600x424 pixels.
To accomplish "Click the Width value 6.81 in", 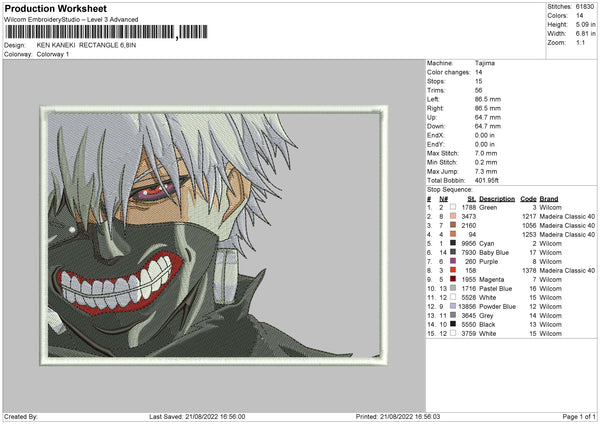I will coord(585,34).
